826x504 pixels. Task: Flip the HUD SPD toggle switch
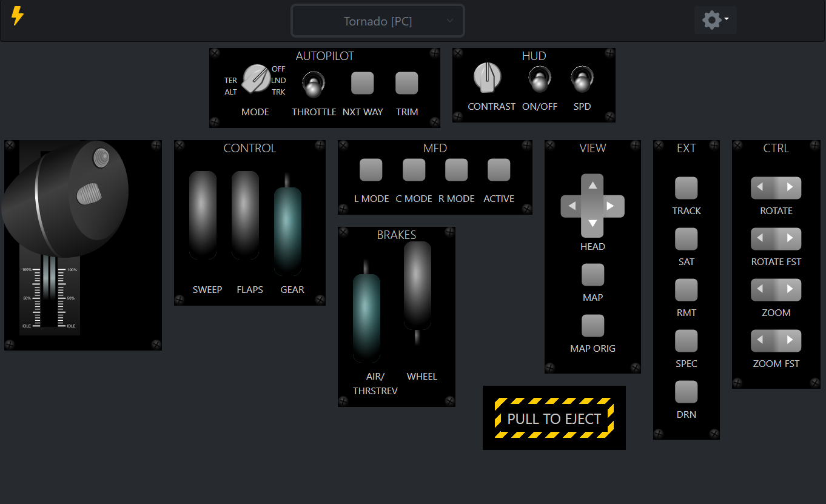[582, 78]
